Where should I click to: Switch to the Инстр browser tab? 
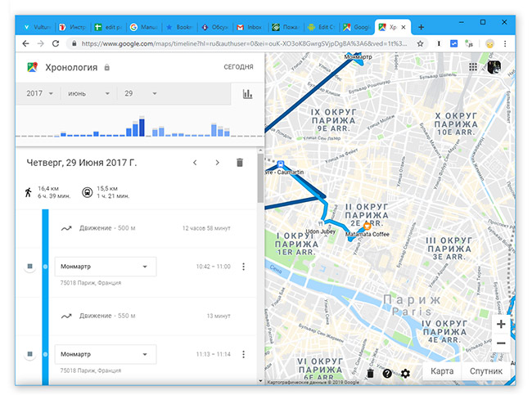pyautogui.click(x=72, y=27)
